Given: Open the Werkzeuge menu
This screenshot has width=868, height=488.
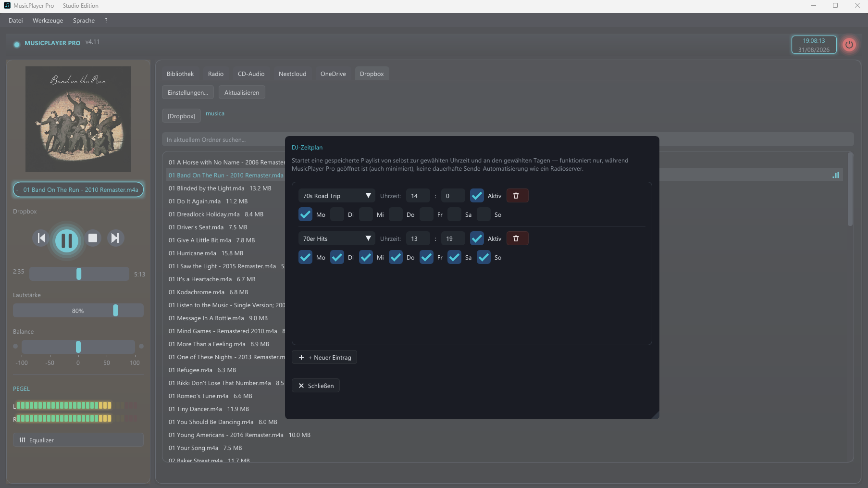Looking at the screenshot, I should [x=48, y=21].
